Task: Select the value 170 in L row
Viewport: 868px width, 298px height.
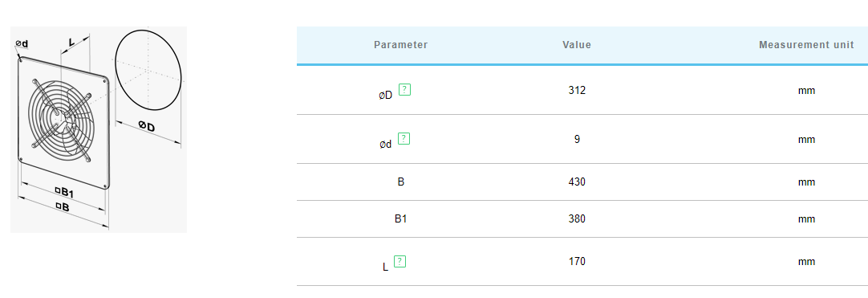Action: pos(577,261)
